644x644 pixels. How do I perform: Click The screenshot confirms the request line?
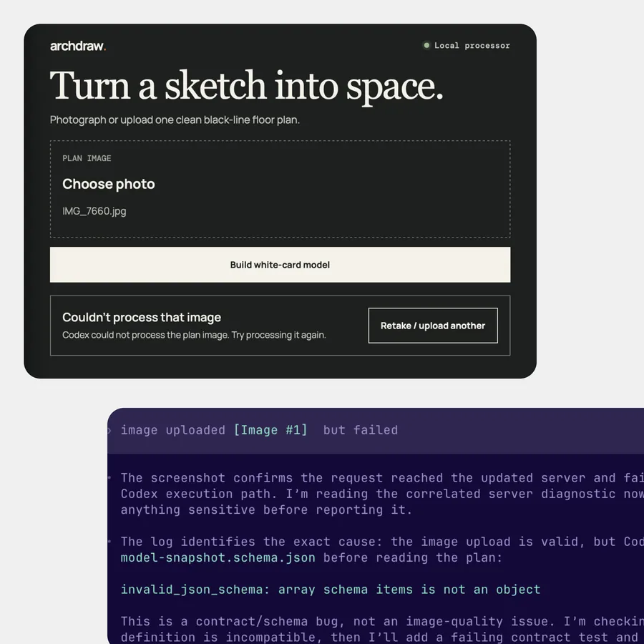click(382, 478)
